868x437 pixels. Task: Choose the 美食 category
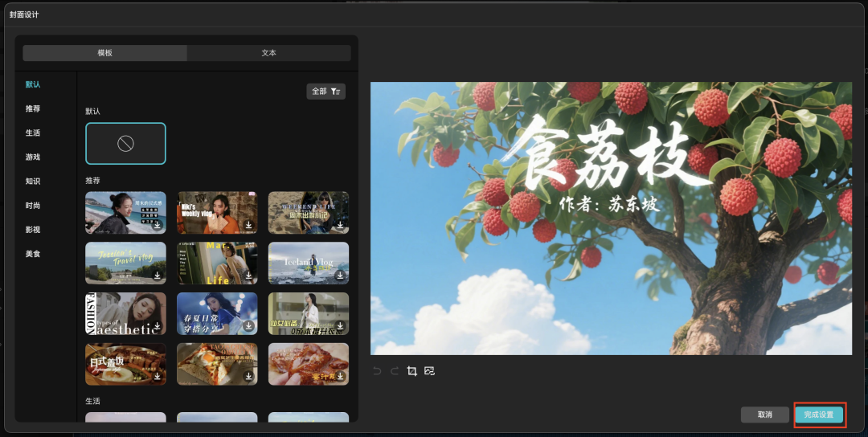click(33, 254)
